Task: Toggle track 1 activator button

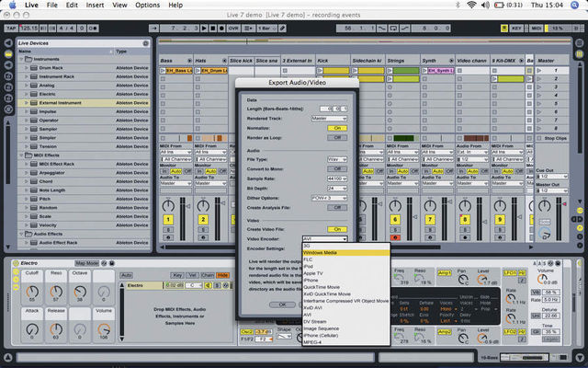Action: point(168,219)
